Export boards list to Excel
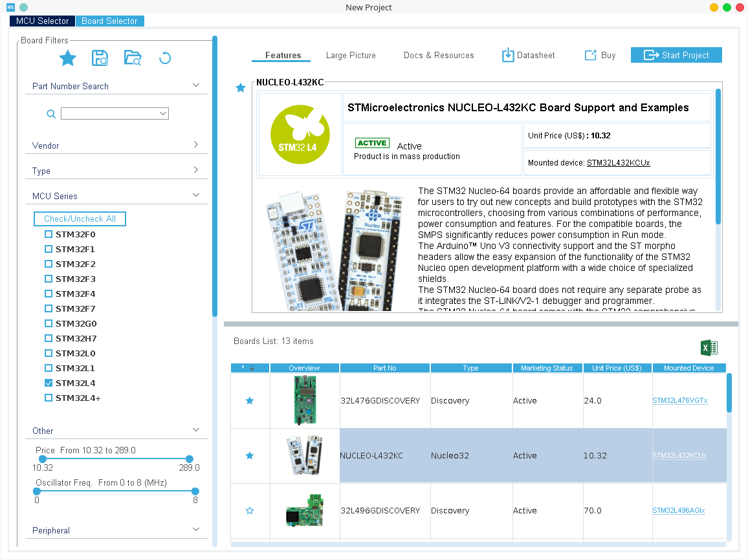This screenshot has height=560, width=748. (709, 348)
